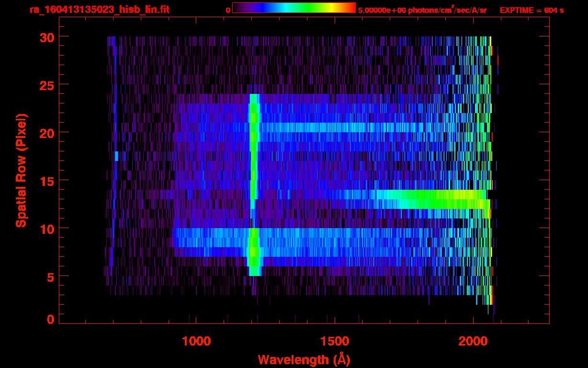This screenshot has height=368, width=588.
Task: Click the EXPTIME = 604 s text
Action: [531, 10]
